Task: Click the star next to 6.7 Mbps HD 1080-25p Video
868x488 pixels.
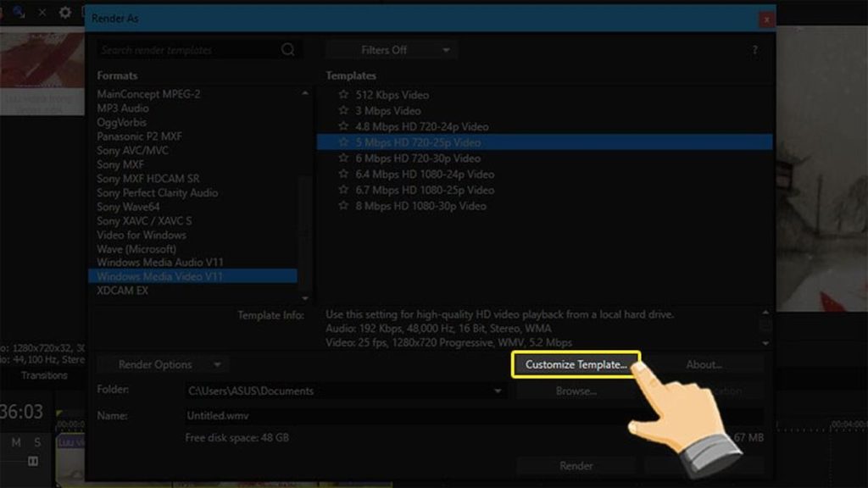Action: point(343,191)
